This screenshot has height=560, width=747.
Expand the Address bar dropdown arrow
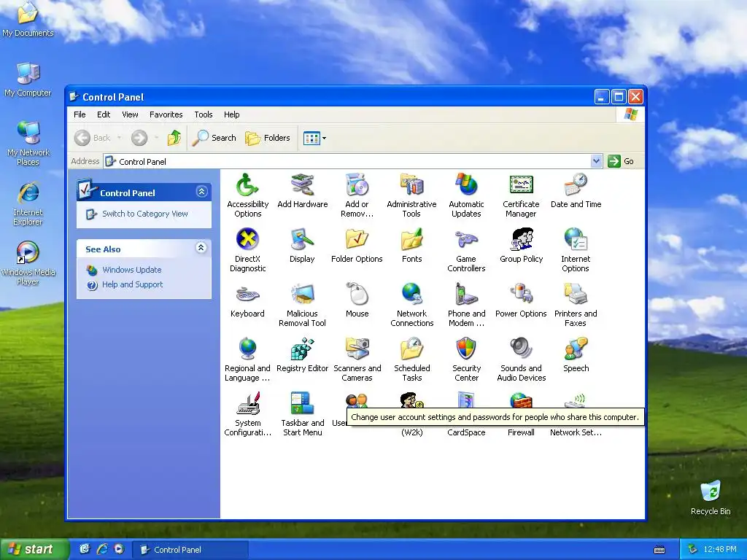click(x=596, y=161)
